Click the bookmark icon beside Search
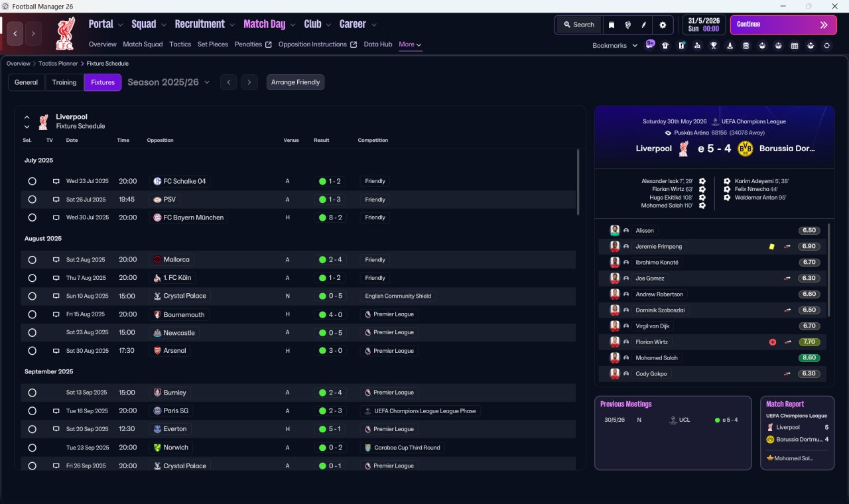Image resolution: width=849 pixels, height=504 pixels. coord(612,25)
